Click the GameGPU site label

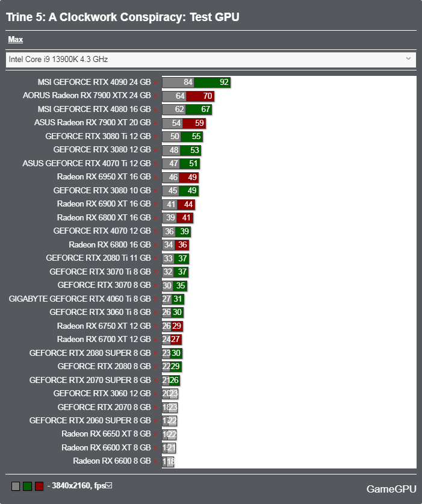(x=391, y=489)
